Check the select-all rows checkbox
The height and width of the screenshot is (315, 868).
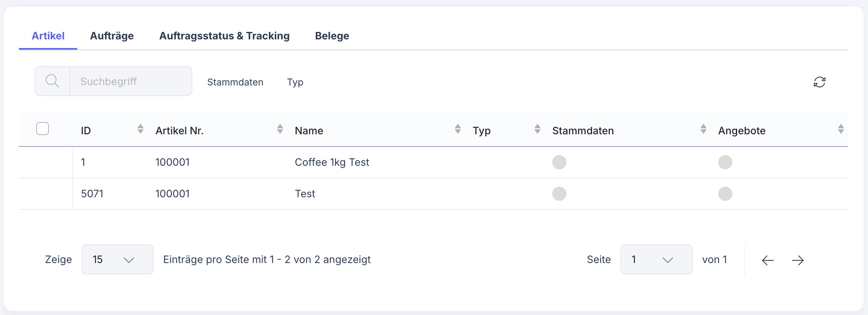click(43, 129)
